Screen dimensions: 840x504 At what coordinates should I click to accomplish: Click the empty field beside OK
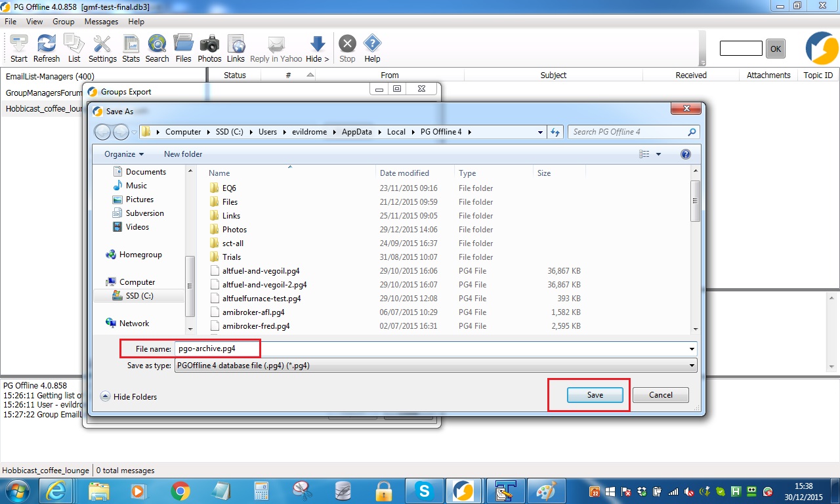point(741,48)
